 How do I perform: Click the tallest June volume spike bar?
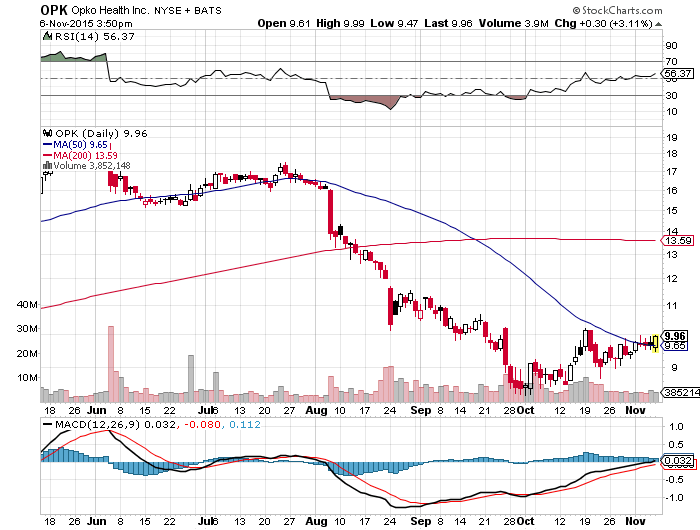tap(111, 364)
